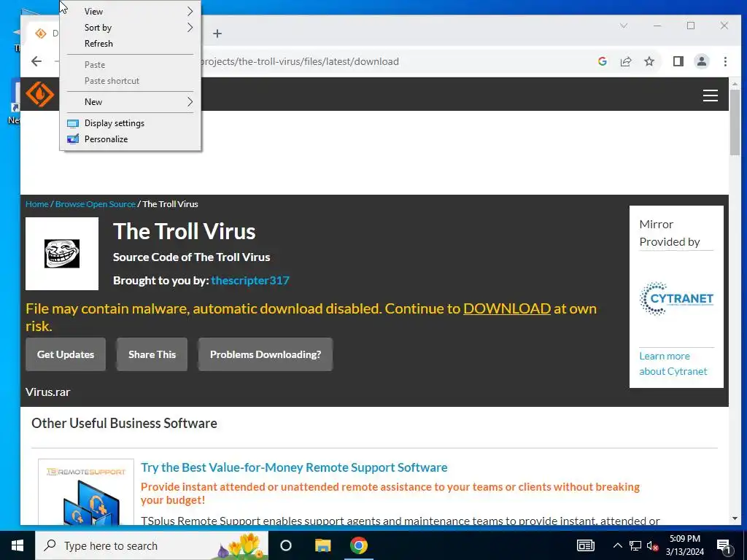747x560 pixels.
Task: Open Chrome three-dot menu
Action: click(725, 61)
